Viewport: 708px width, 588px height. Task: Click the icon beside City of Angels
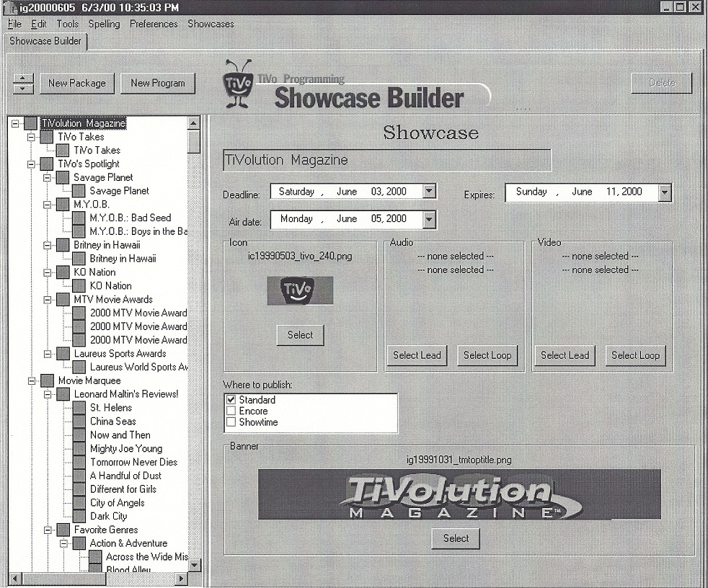pyautogui.click(x=79, y=503)
